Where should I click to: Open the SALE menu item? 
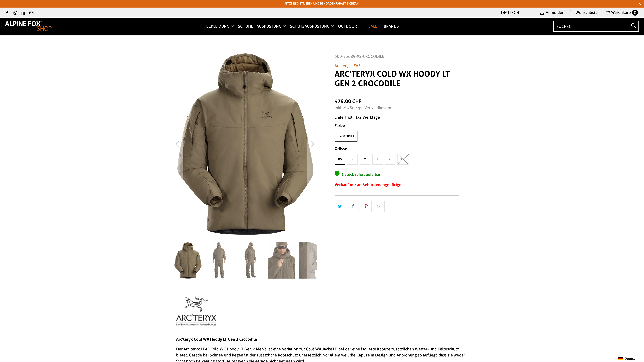372,26
